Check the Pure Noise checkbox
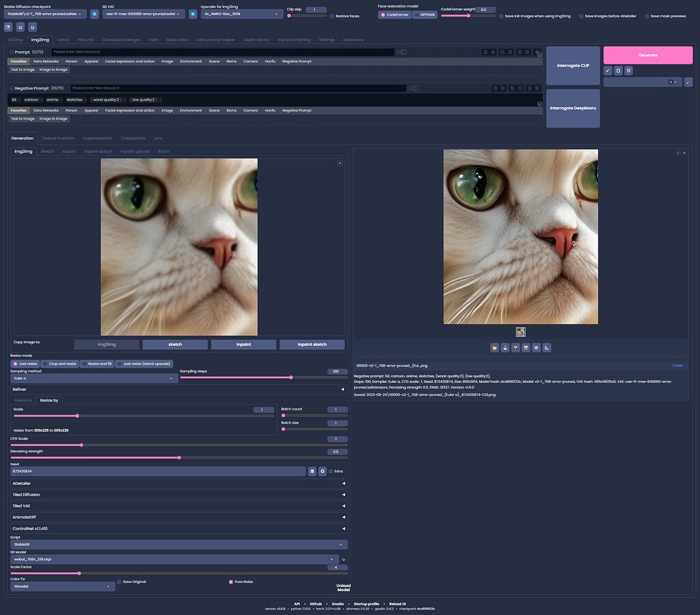 [230, 581]
